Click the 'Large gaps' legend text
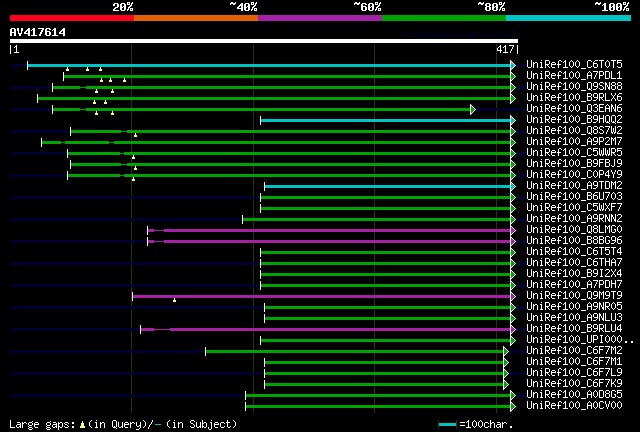Screen dimensions: 640x432 click(42, 424)
